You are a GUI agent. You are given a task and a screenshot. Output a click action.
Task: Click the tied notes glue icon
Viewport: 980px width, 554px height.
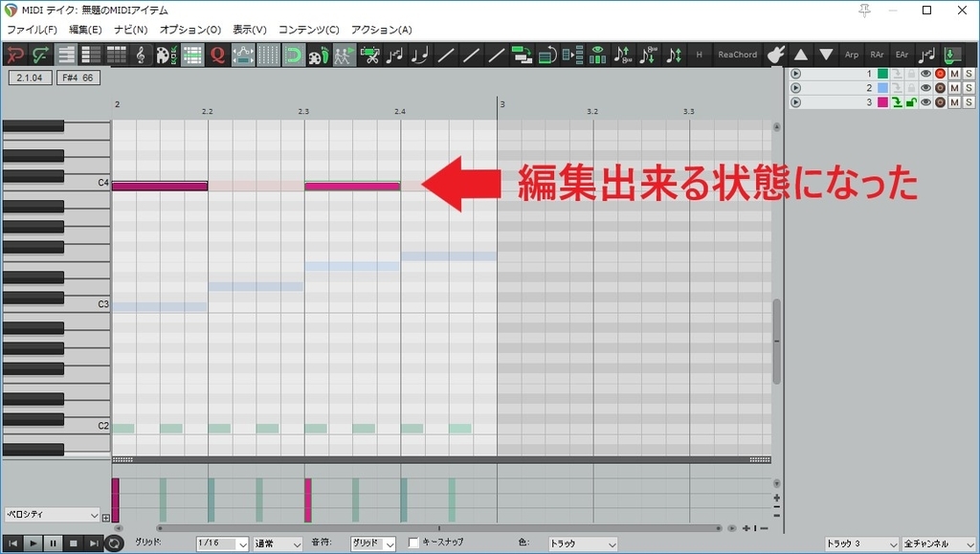(420, 55)
